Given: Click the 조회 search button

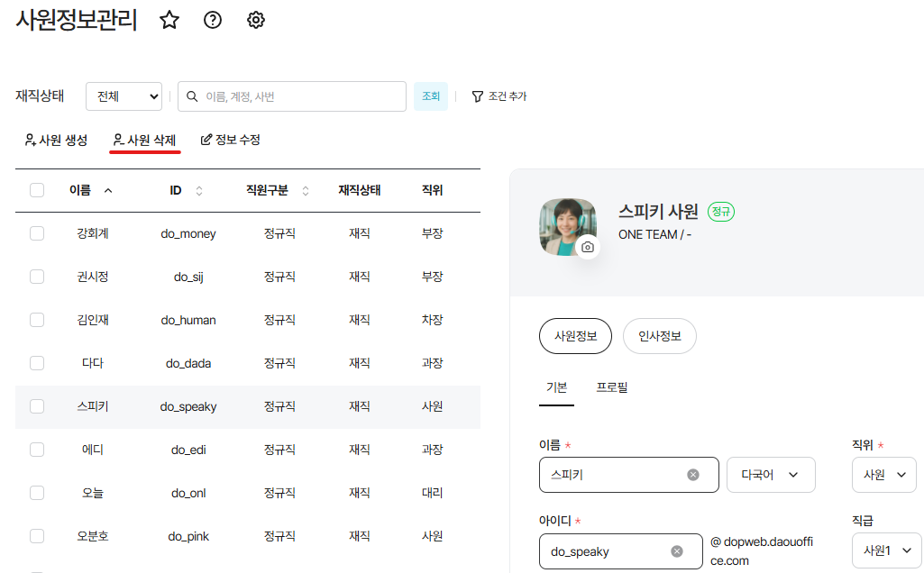Looking at the screenshot, I should click(431, 96).
